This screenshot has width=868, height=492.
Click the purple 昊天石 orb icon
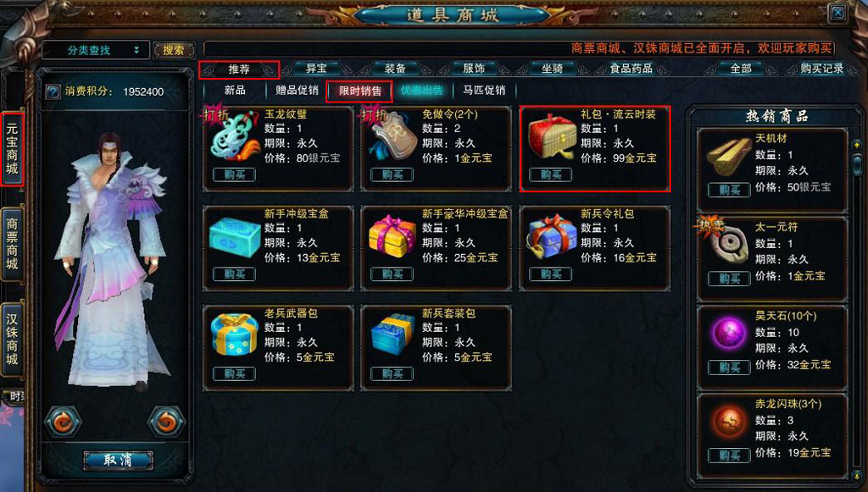[728, 333]
